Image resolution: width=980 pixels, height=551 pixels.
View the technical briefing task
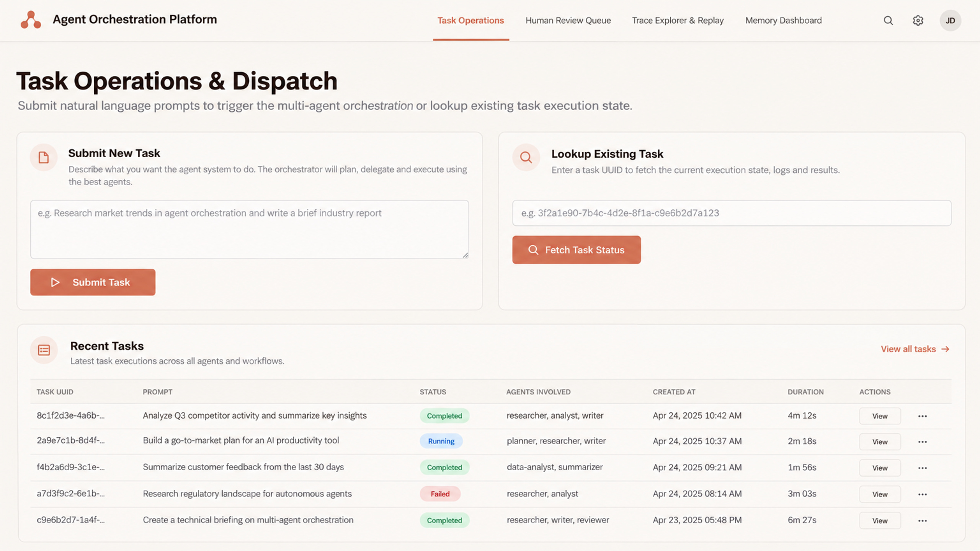click(x=880, y=521)
